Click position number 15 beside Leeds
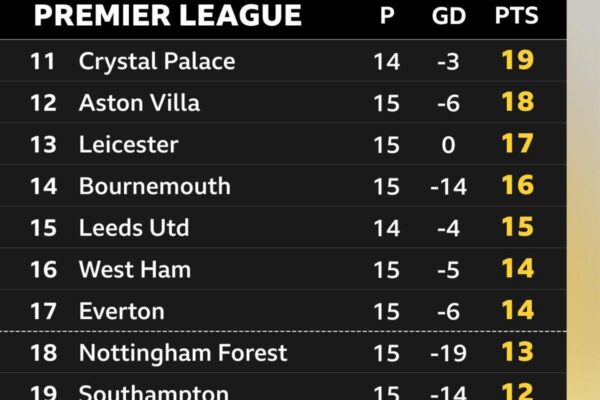 [43, 228]
